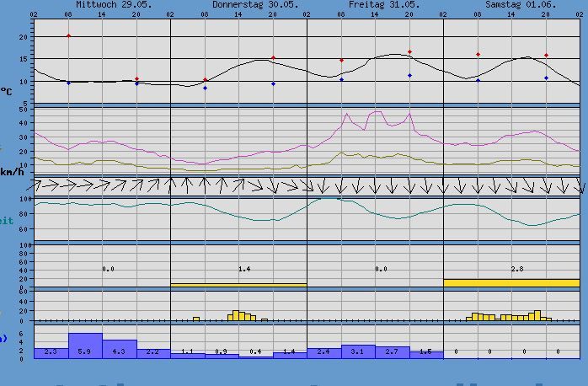This screenshot has width=588, height=386.
Task: Click the peak of the magenta gust line
Action: pos(377,111)
